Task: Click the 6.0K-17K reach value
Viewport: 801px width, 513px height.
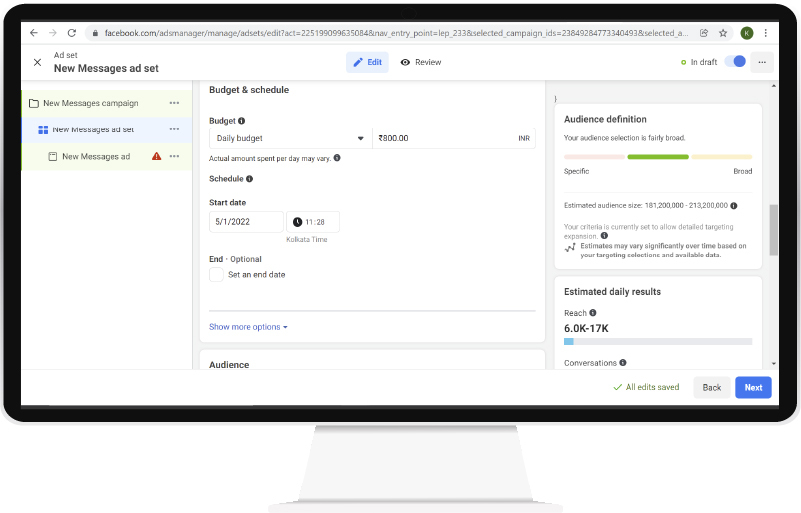Action: click(586, 329)
